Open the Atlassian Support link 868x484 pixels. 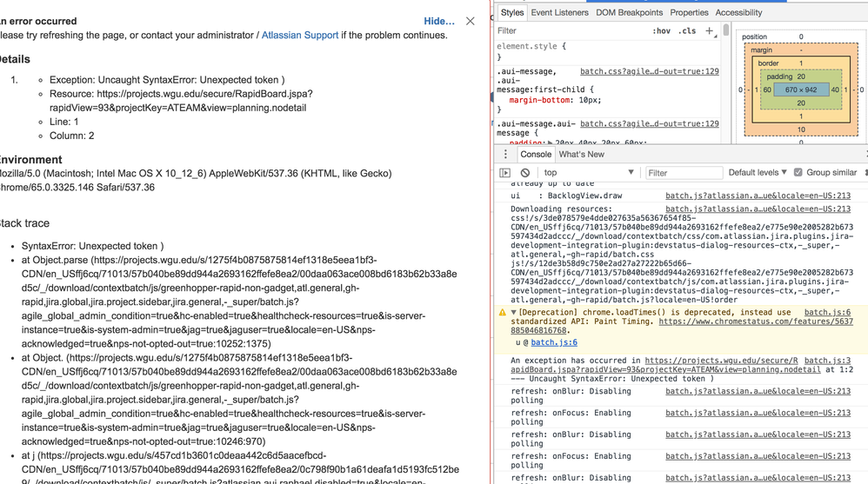point(299,35)
